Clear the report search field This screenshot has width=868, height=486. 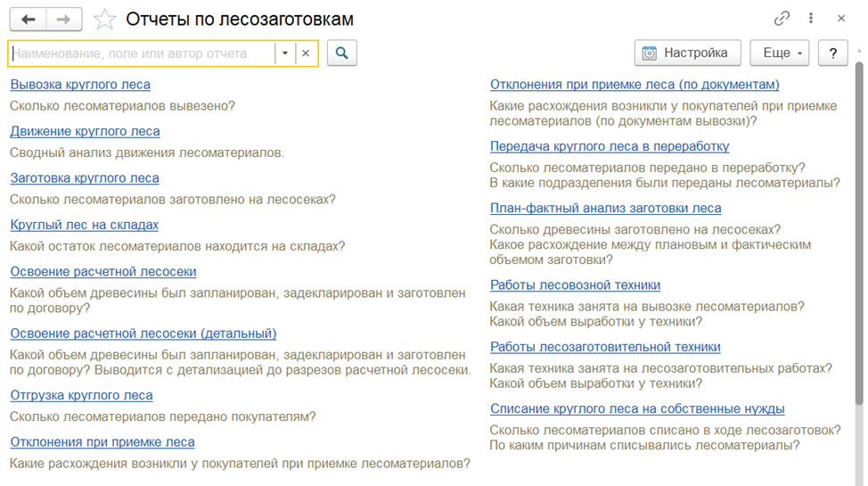306,54
